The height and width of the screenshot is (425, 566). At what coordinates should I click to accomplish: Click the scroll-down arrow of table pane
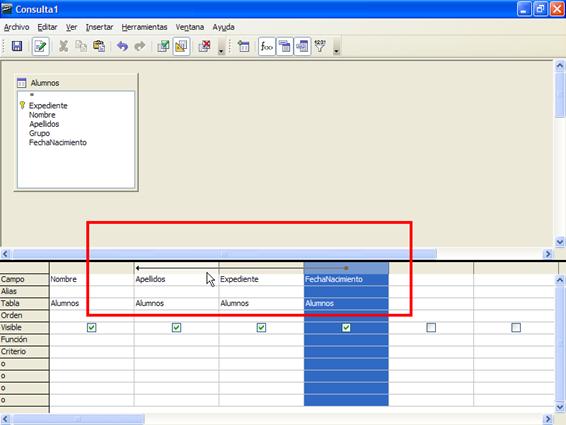click(560, 242)
